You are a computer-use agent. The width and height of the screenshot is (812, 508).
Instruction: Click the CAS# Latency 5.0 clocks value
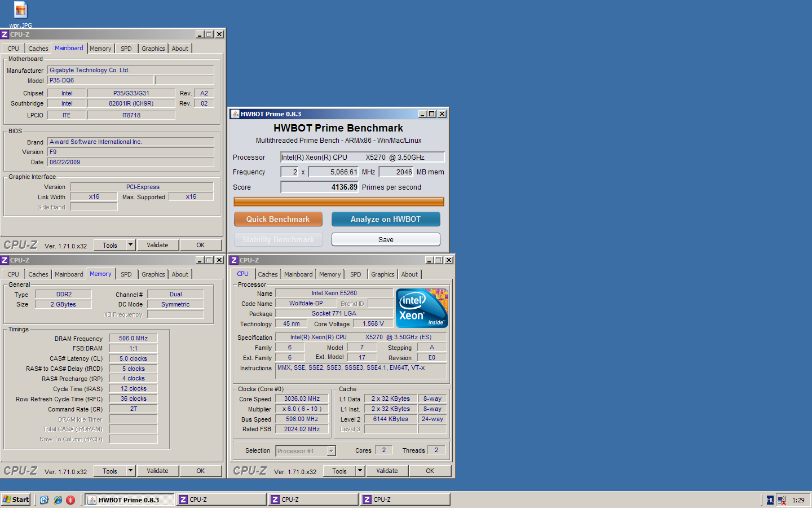[x=134, y=358]
